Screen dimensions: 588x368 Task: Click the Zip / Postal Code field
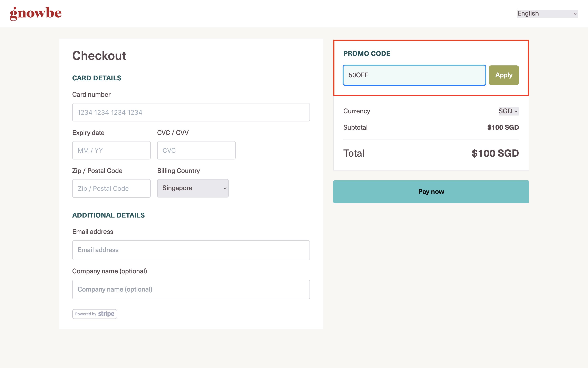111,188
